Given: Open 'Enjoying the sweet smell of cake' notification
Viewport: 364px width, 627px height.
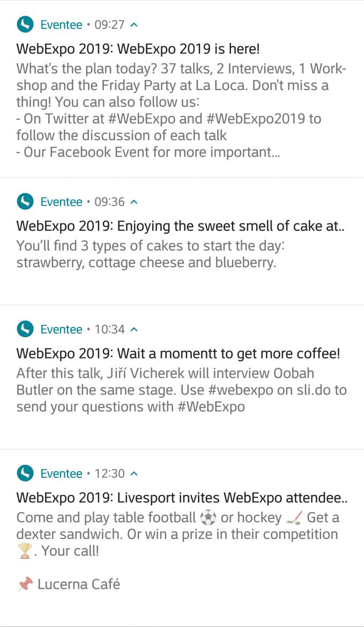Looking at the screenshot, I should coord(180,227).
